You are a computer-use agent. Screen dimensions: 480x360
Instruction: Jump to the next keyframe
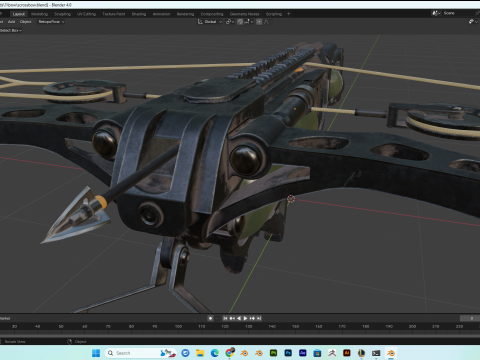252,318
